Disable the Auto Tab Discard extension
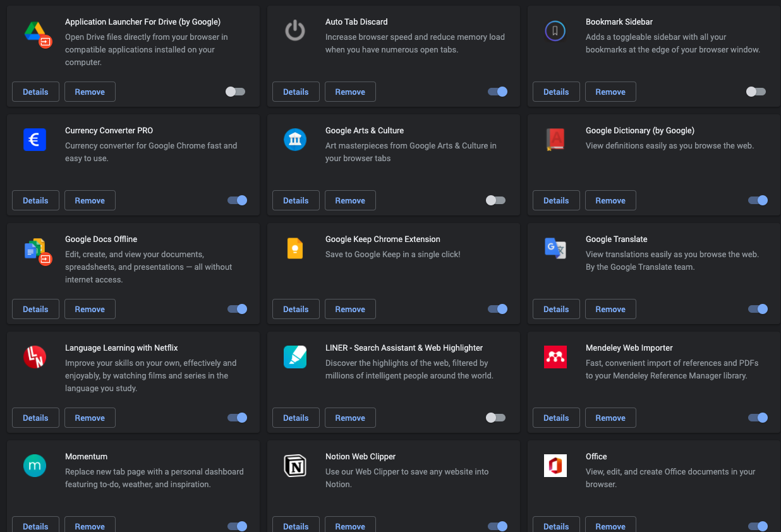Viewport: 781px width, 532px height. click(498, 92)
